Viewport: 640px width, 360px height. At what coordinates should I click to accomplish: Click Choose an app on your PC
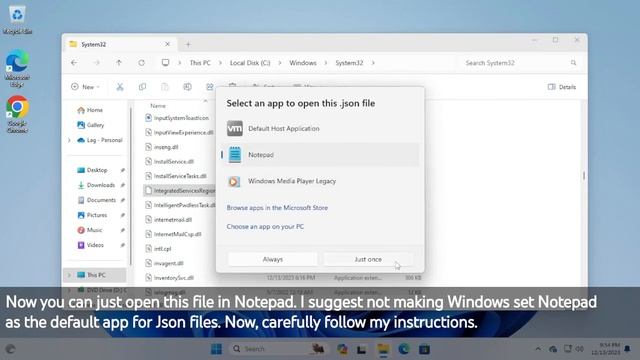pyautogui.click(x=265, y=227)
